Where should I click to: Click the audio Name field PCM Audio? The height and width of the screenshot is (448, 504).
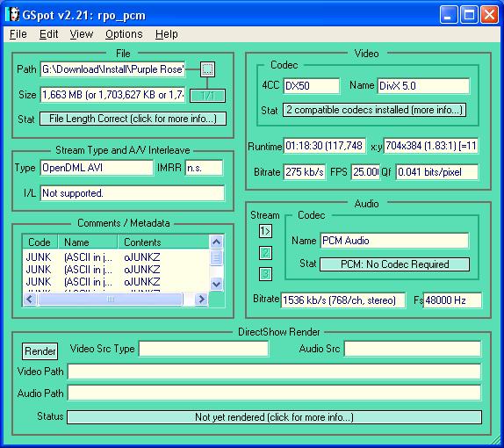[x=394, y=241]
